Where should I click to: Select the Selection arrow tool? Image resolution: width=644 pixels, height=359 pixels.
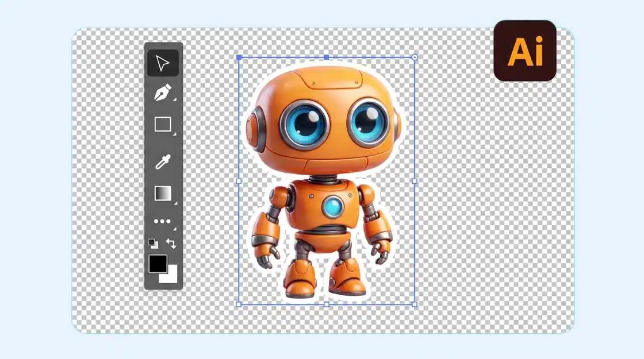[x=163, y=63]
